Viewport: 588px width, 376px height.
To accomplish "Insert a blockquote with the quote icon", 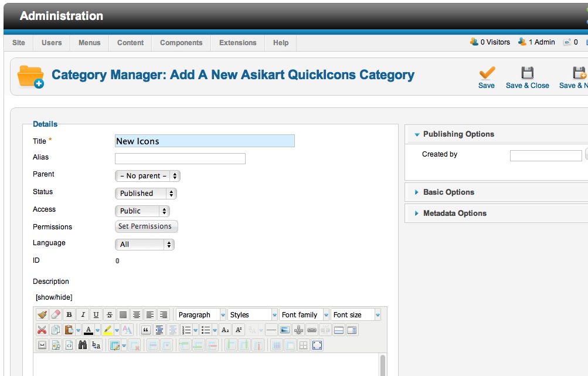I will [x=146, y=330].
